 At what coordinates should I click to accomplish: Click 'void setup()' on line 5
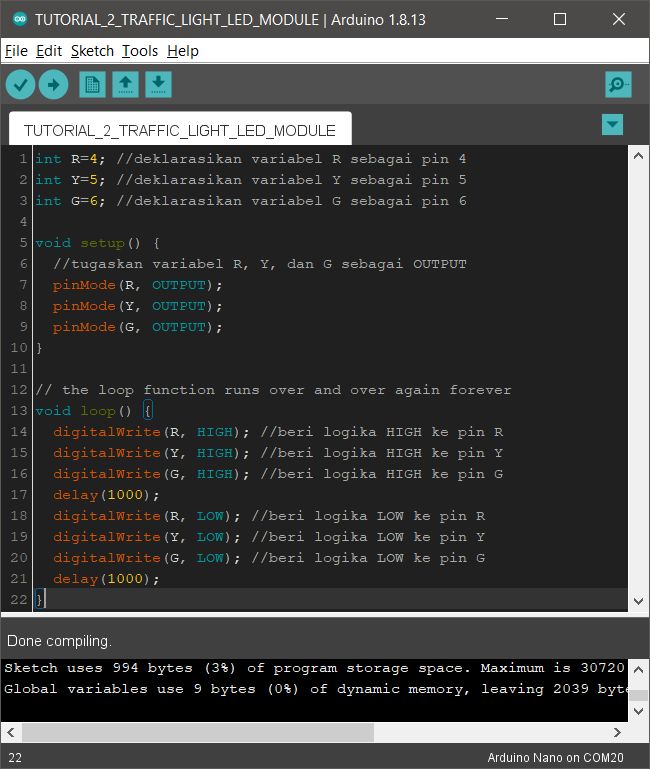tap(88, 243)
